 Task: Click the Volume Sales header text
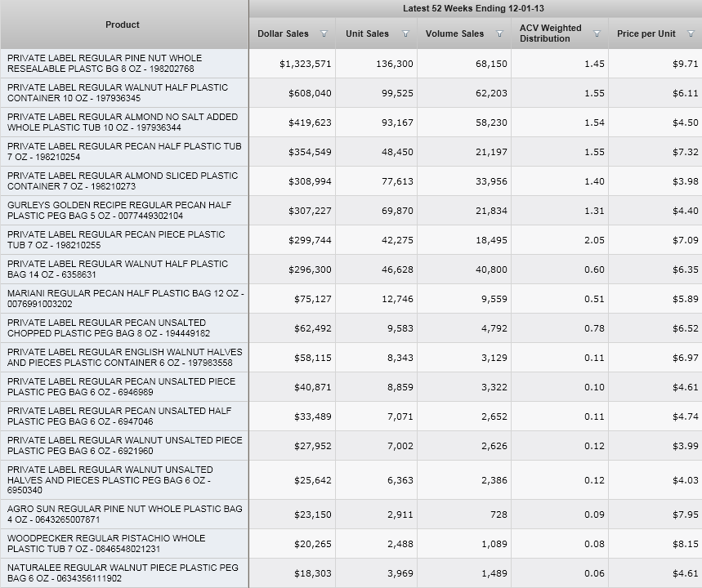click(x=454, y=33)
